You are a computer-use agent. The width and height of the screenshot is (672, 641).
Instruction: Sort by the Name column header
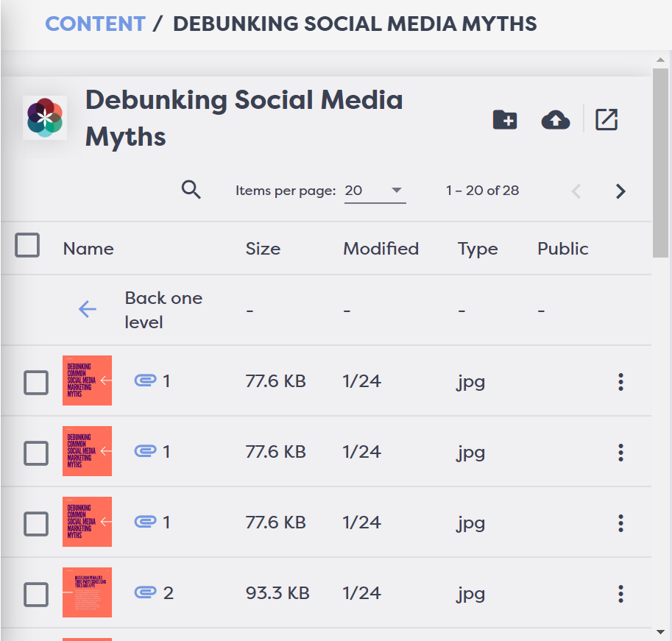tap(88, 249)
